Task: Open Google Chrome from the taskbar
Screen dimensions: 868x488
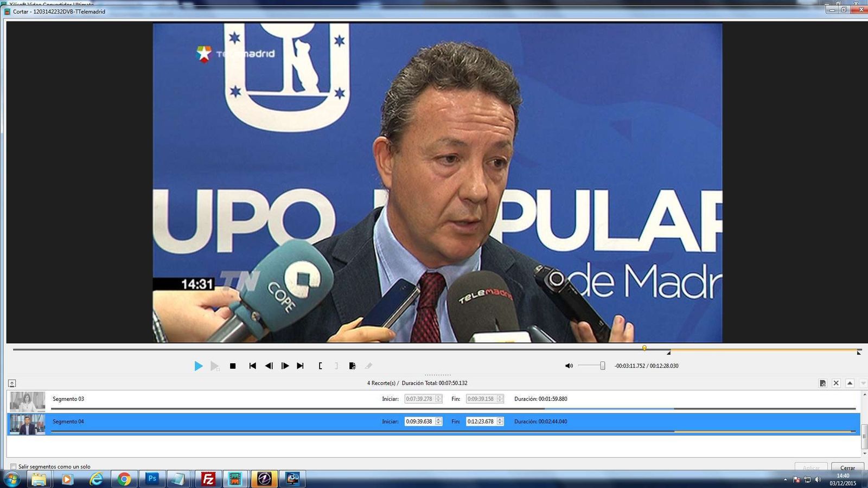Action: pyautogui.click(x=124, y=479)
